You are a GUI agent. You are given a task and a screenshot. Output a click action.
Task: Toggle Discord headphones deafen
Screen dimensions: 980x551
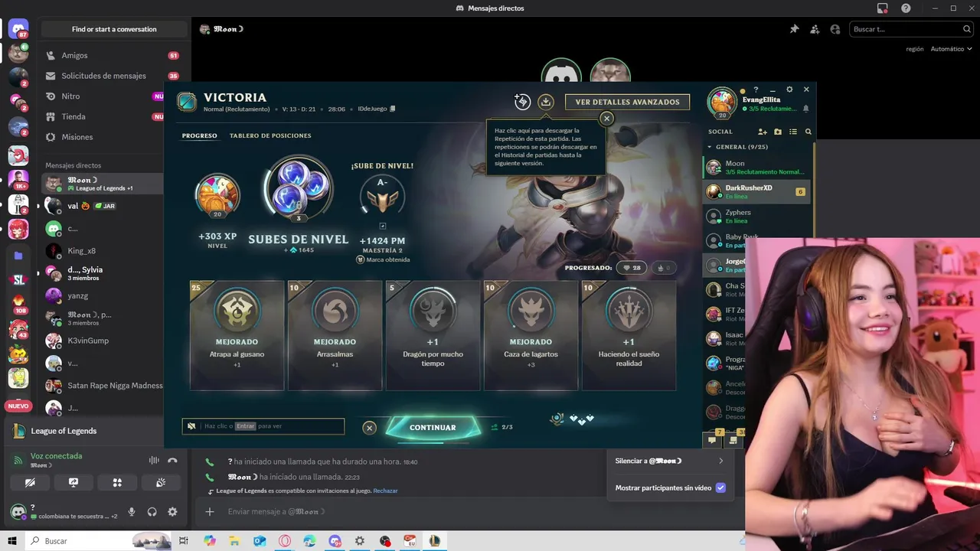152,512
